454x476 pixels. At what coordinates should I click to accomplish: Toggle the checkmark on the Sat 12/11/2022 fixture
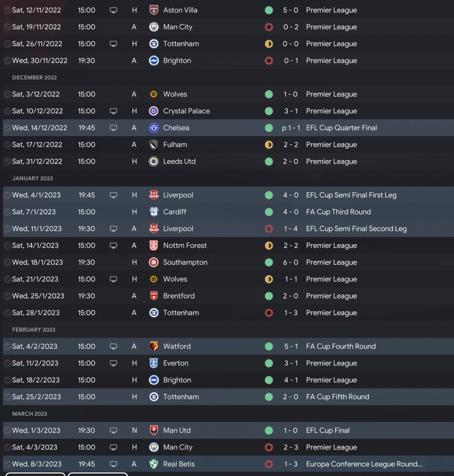7,10
